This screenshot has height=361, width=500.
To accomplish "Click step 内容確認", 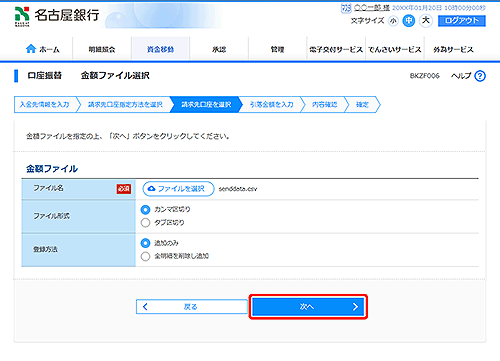I will coord(324,105).
